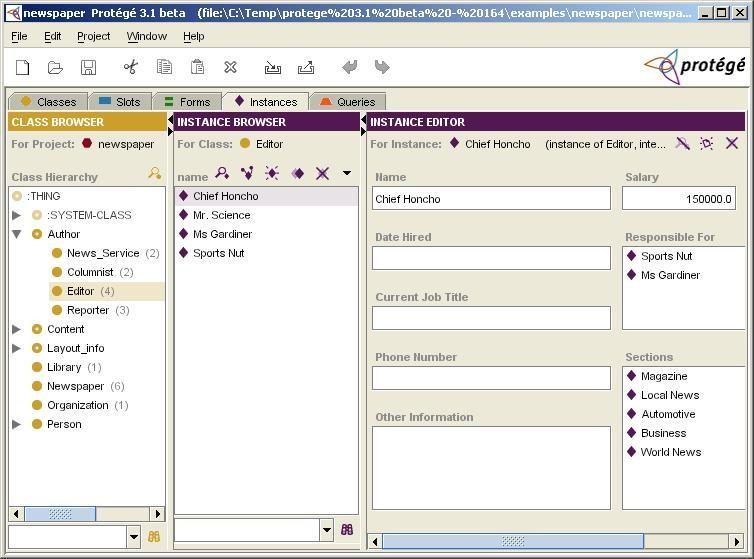The image size is (754, 559).
Task: Open the File menu
Action: (19, 37)
